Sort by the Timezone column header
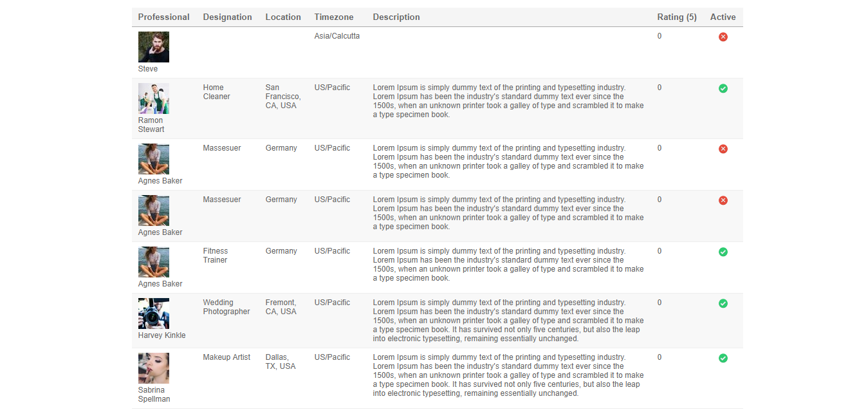 [333, 17]
